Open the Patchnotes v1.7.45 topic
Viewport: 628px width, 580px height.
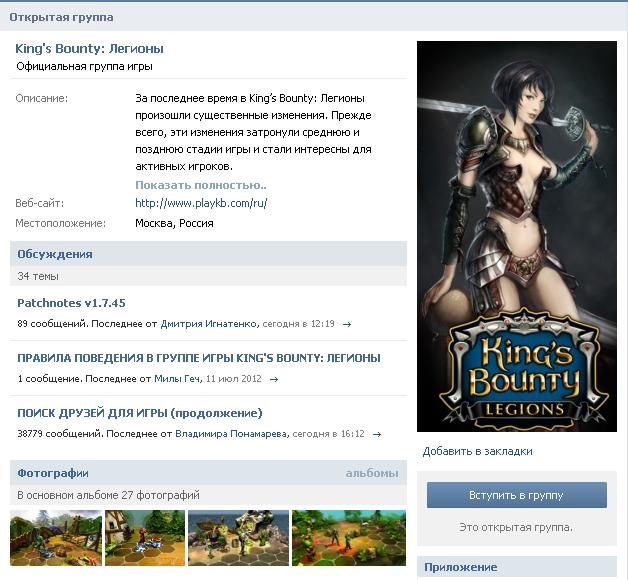[71, 303]
